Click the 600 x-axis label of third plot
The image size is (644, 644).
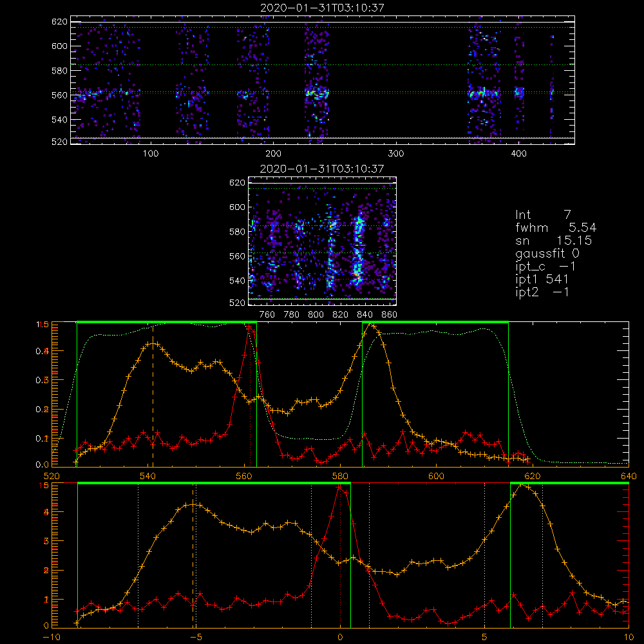(x=436, y=476)
